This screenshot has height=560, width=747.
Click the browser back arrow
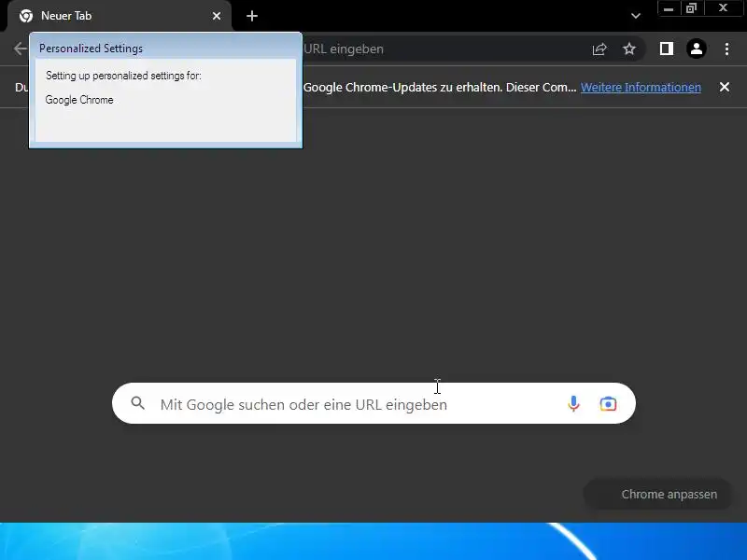[20, 49]
